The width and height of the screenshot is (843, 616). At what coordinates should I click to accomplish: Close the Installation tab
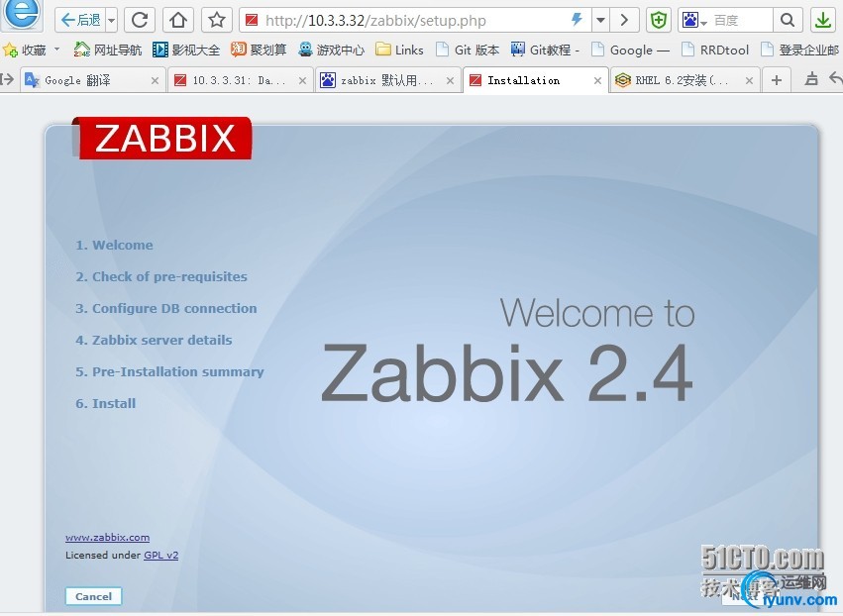[x=598, y=80]
